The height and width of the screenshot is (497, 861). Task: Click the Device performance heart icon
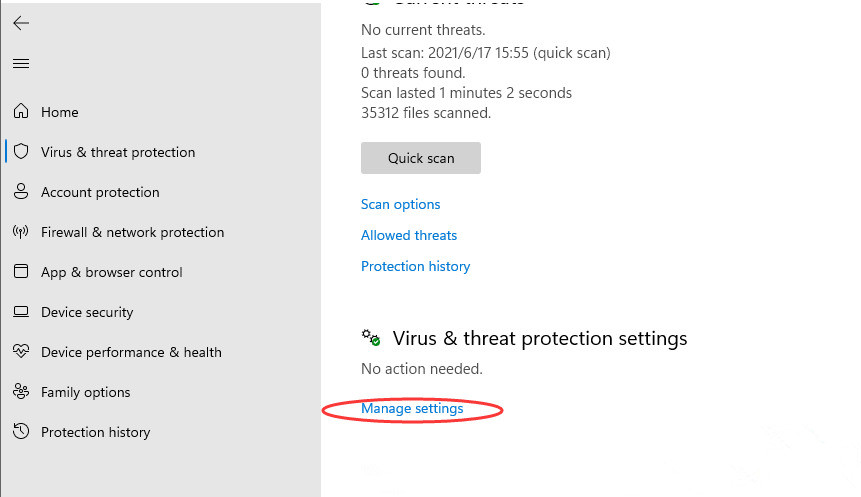21,352
